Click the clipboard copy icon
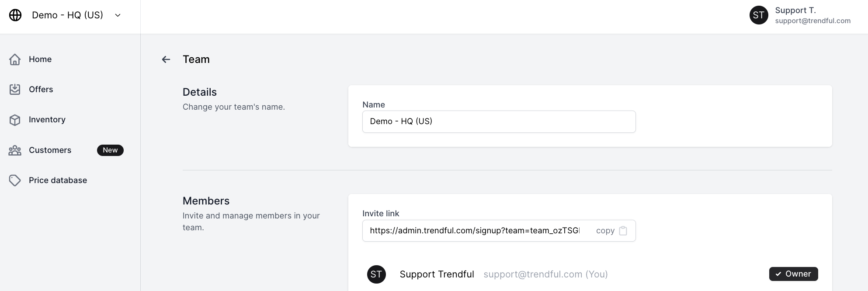Image resolution: width=868 pixels, height=291 pixels. pos(623,231)
